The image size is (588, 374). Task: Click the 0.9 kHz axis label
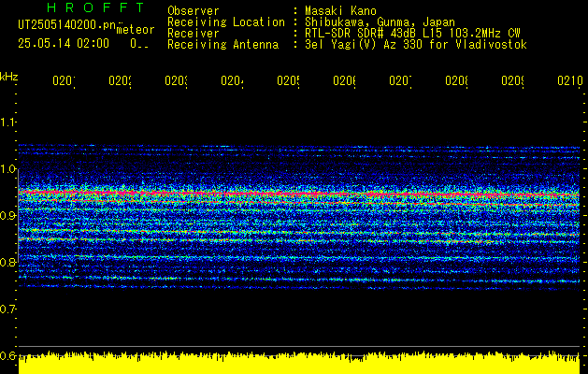[x=7, y=215]
